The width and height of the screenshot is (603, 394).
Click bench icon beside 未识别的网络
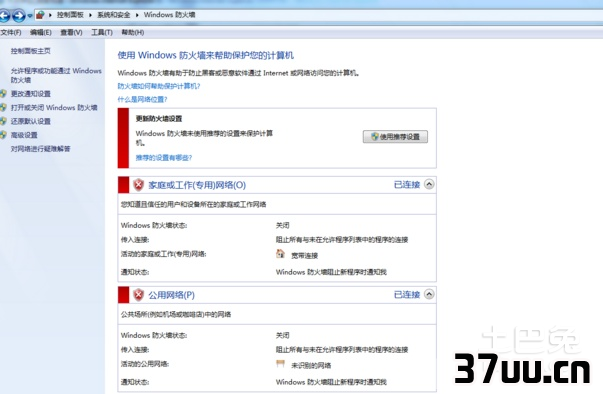[280, 364]
